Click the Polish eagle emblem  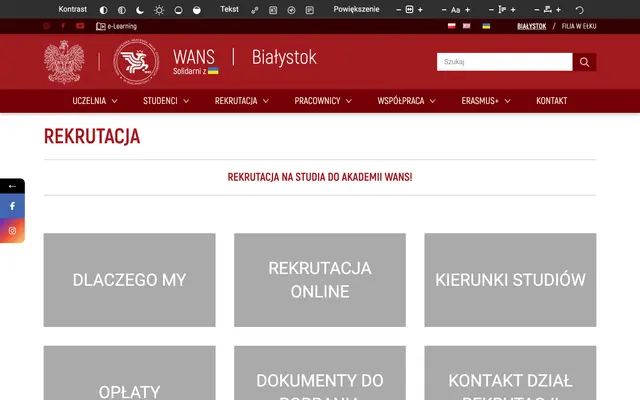[64, 62]
